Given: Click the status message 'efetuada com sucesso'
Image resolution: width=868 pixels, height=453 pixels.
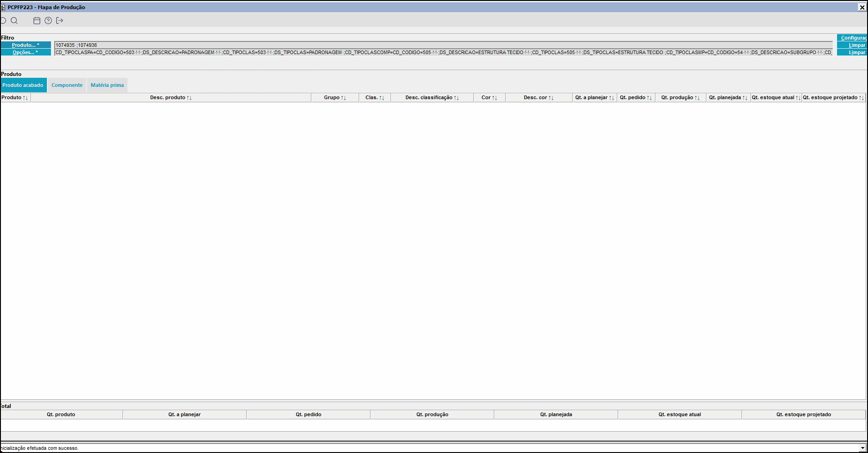Looking at the screenshot, I should [53, 448].
